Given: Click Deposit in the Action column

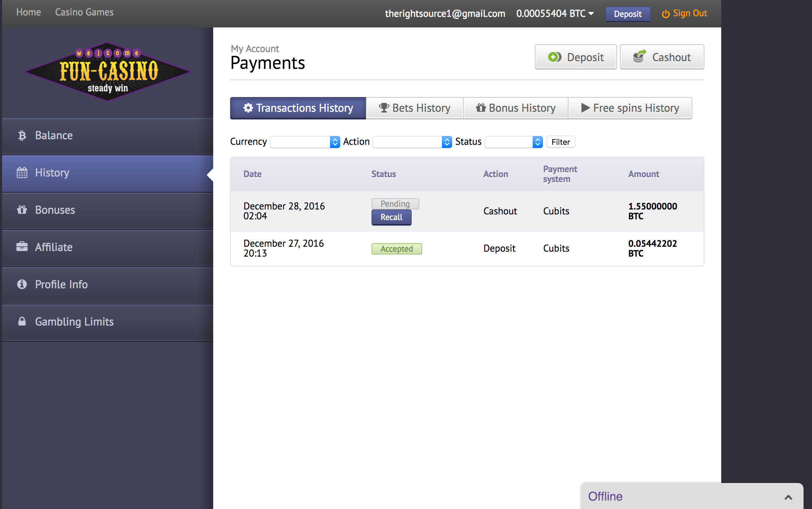Looking at the screenshot, I should click(x=499, y=248).
